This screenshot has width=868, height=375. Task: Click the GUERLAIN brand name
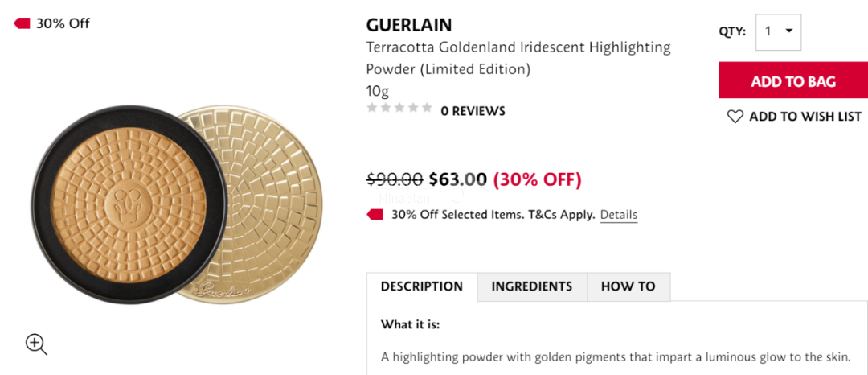pyautogui.click(x=409, y=25)
